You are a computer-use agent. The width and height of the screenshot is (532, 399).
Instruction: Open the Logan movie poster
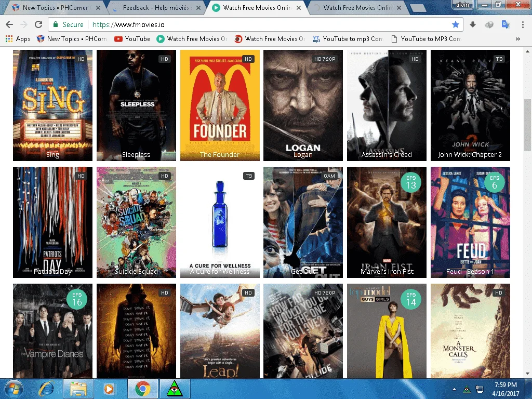click(303, 105)
